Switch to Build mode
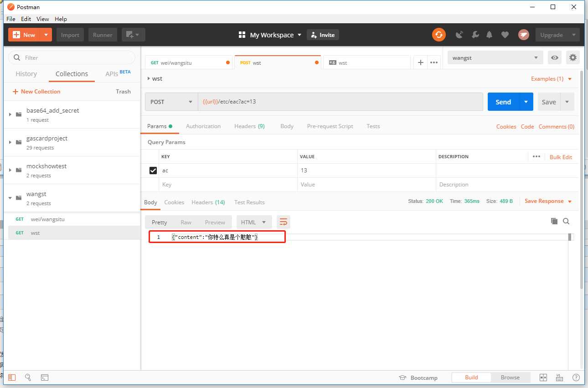This screenshot has height=388, width=588. click(471, 378)
